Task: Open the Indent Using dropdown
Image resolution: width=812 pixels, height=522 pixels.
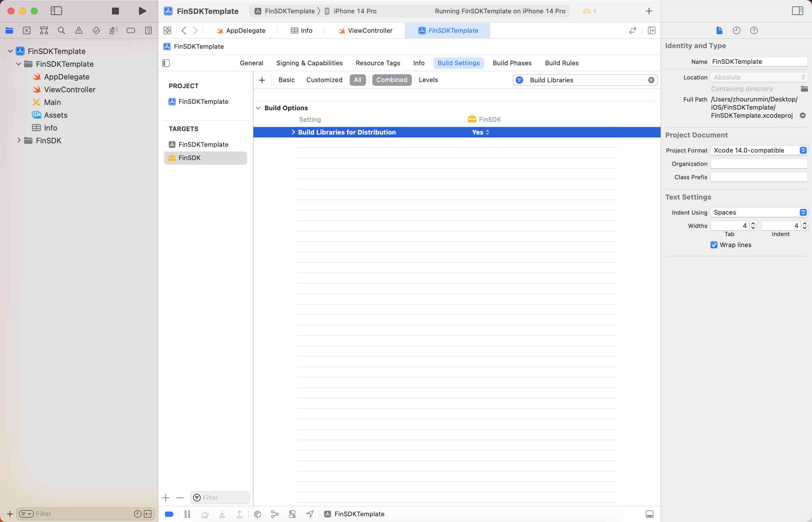Action: click(x=759, y=213)
